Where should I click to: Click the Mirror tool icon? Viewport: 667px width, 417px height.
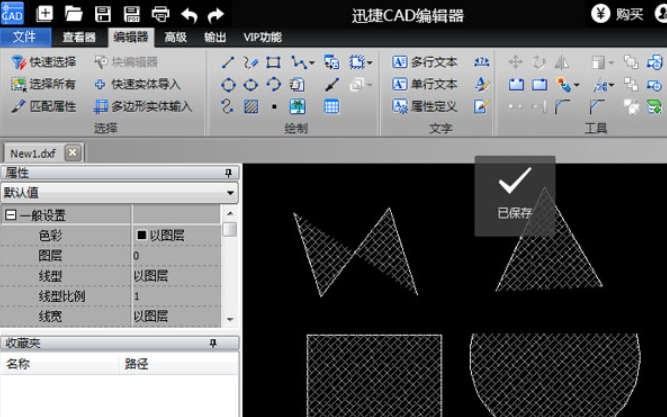click(562, 63)
